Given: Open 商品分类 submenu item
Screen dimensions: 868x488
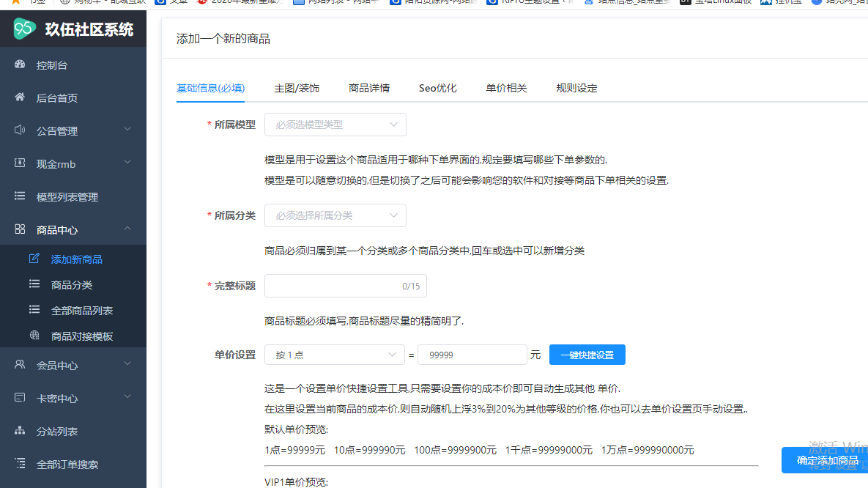Looking at the screenshot, I should pos(73,285).
